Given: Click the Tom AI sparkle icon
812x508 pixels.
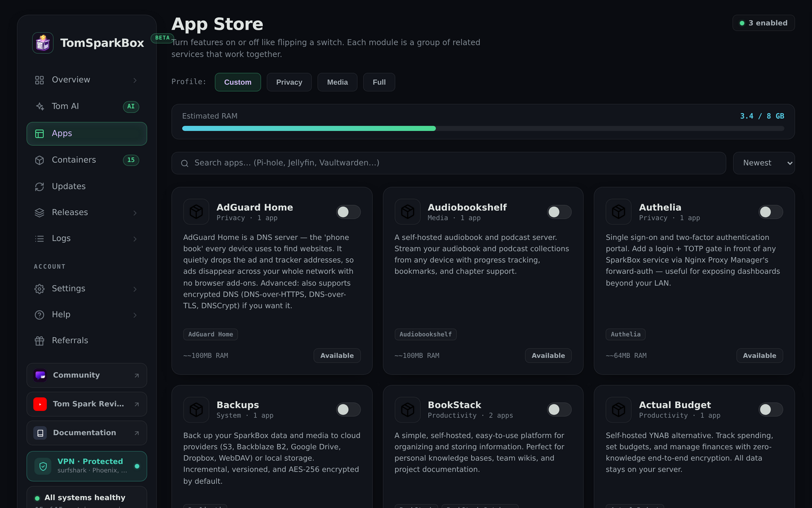Looking at the screenshot, I should [40, 107].
